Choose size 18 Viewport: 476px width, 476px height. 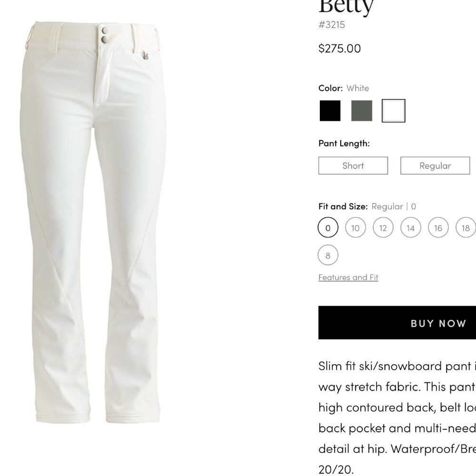[466, 228]
